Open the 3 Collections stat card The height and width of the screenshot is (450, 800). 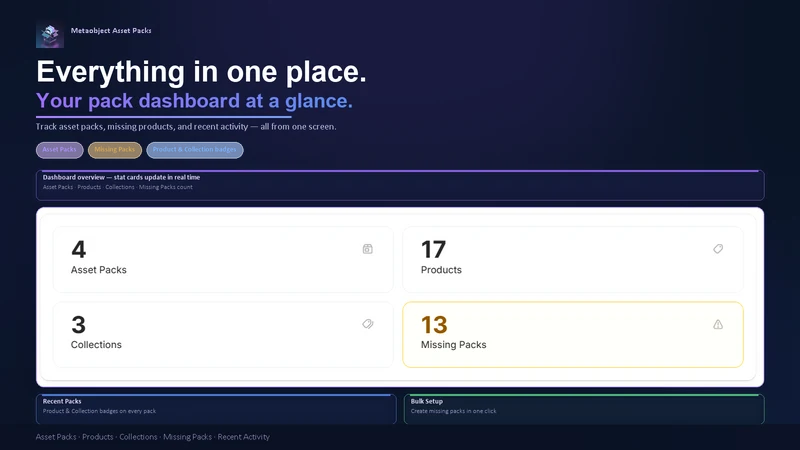pyautogui.click(x=223, y=335)
